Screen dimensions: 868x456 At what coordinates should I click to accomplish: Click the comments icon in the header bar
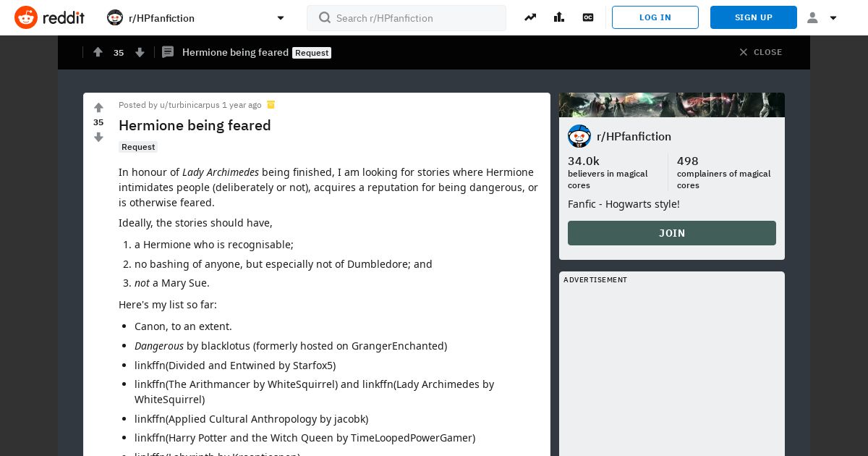[168, 52]
